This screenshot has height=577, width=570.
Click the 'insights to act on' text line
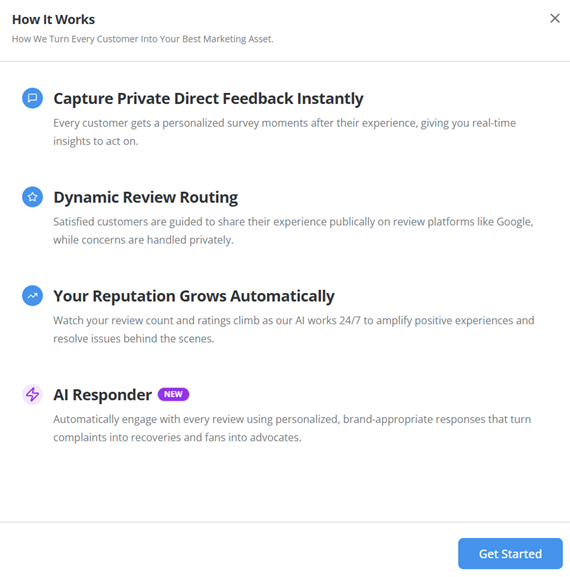(96, 141)
